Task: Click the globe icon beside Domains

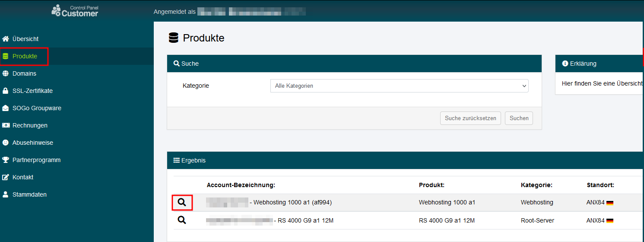Action: (x=6, y=73)
